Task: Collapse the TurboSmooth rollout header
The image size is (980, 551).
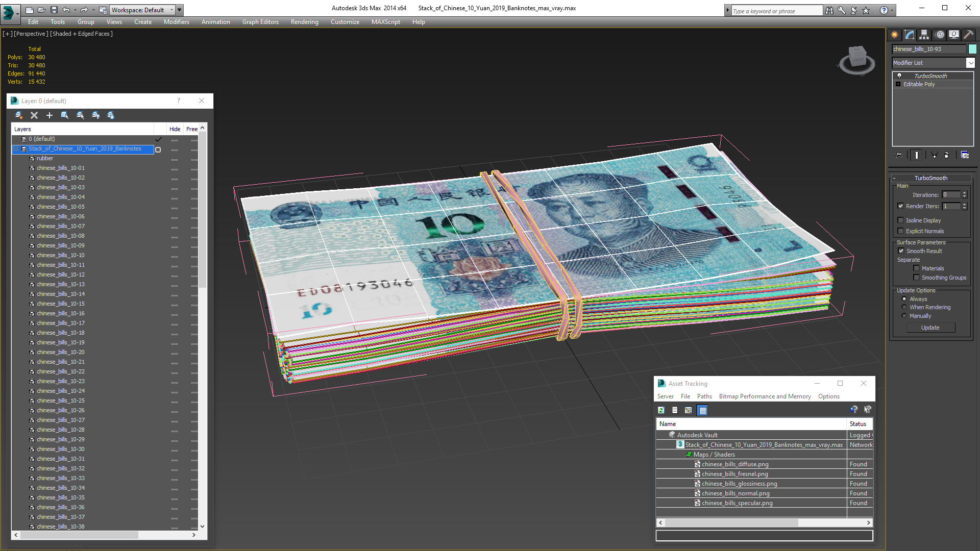Action: tap(930, 178)
